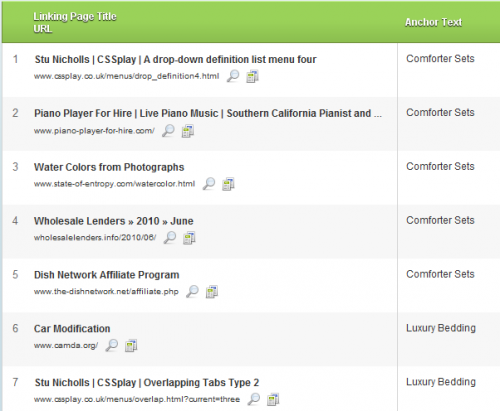
Task: Click magnifier icon beside wholesalelenders.info URL
Action: click(170, 238)
